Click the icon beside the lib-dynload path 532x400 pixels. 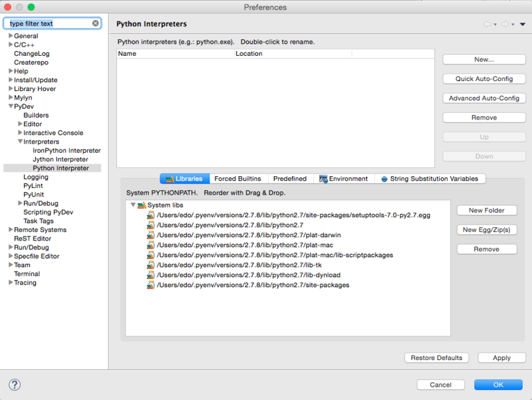151,275
